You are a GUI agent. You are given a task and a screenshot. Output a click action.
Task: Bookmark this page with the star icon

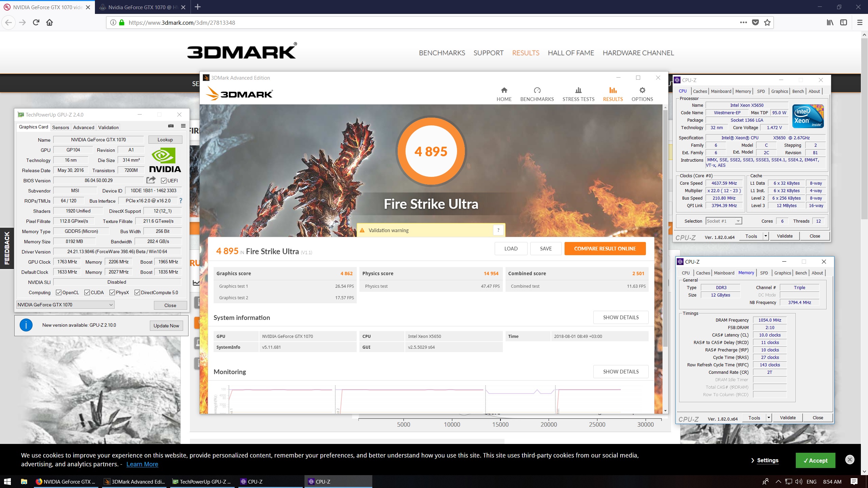tap(767, 23)
